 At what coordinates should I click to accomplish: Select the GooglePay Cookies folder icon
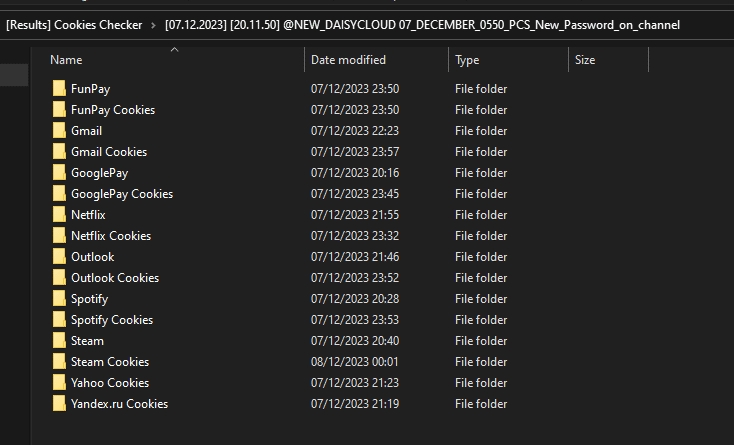[59, 194]
